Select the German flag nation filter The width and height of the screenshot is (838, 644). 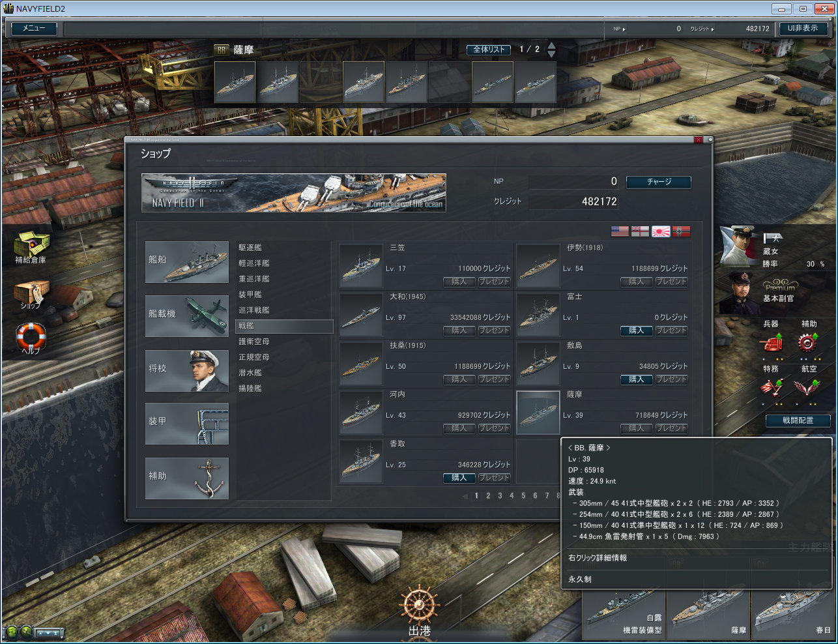tap(681, 231)
